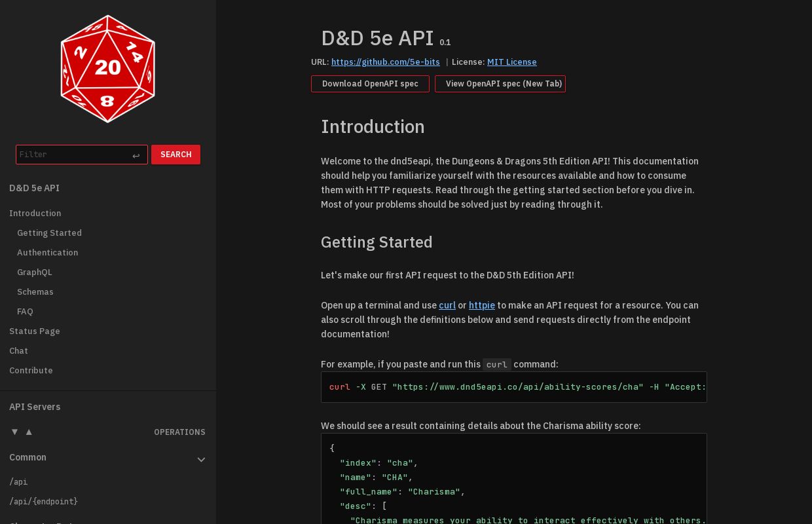Click the enter arrow icon in Filter box
The width and height of the screenshot is (812, 524).
pyautogui.click(x=136, y=155)
